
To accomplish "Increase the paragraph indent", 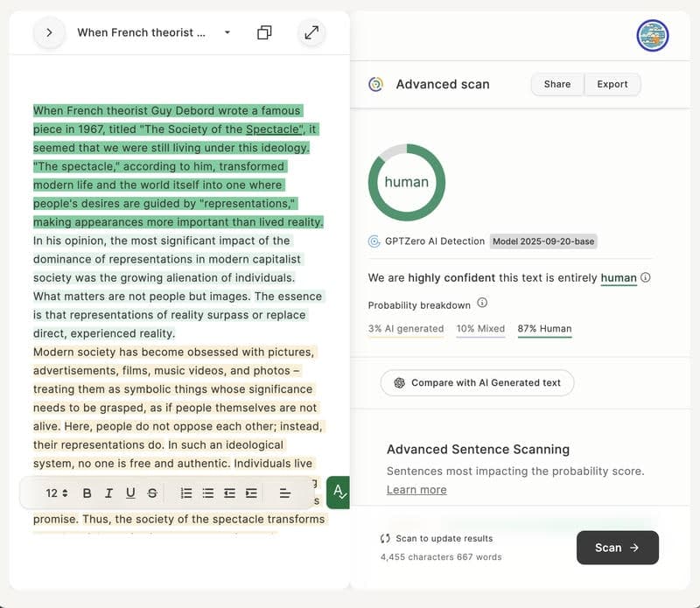I will pyautogui.click(x=251, y=493).
